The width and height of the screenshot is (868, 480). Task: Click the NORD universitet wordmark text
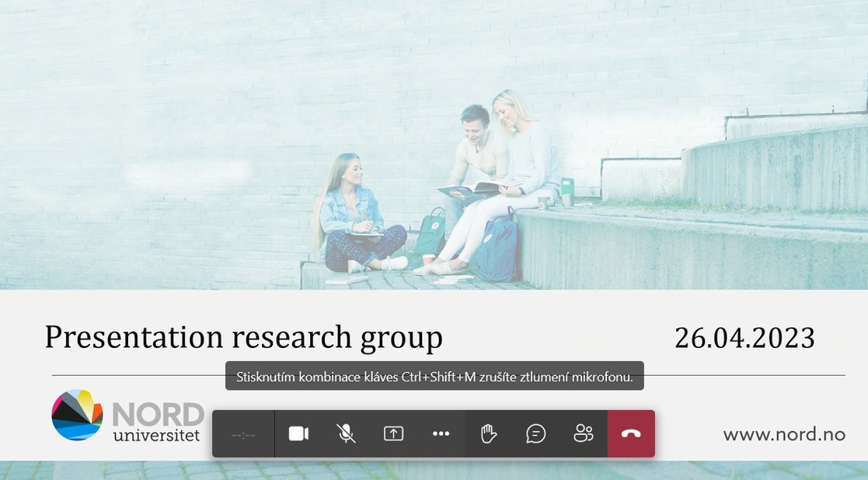158,423
